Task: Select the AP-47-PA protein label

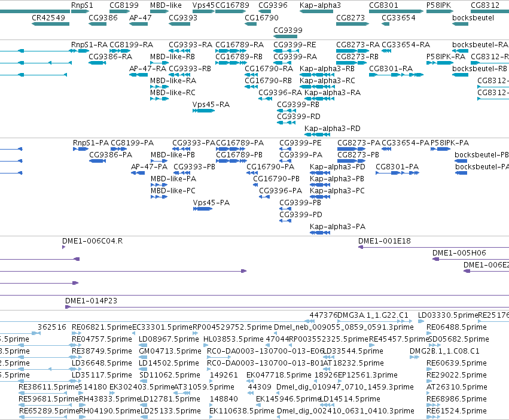Action: [x=149, y=167]
